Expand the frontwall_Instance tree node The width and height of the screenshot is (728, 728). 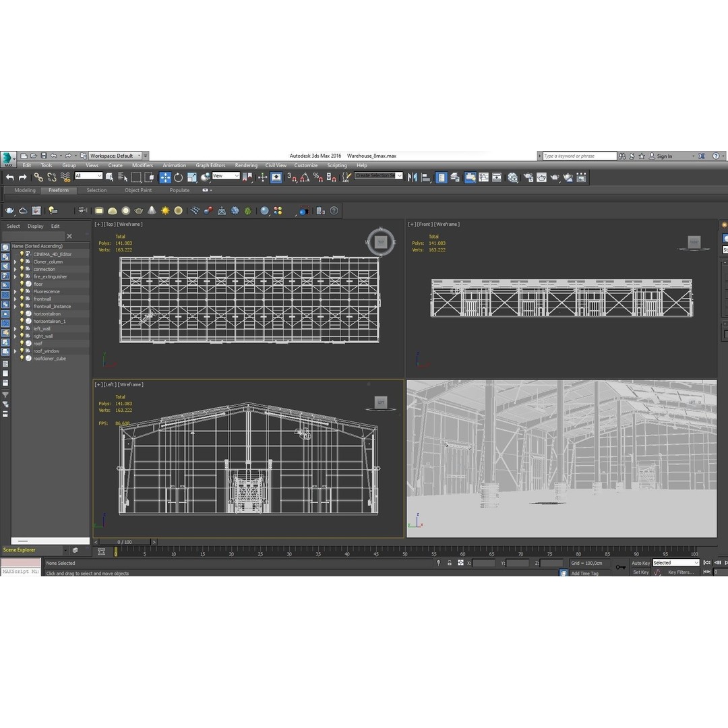[x=15, y=307]
